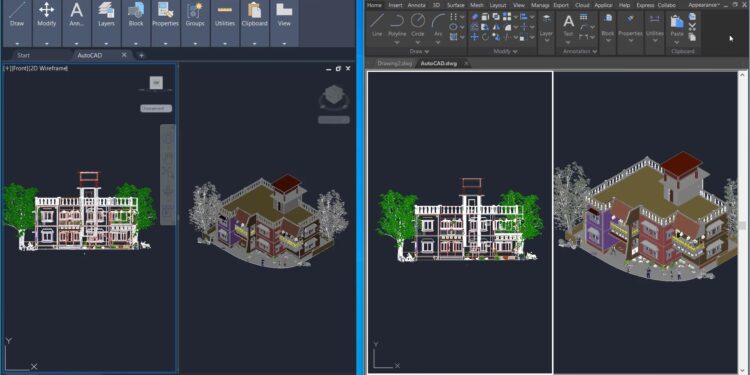Close the AutoCAD.dwg tab in right window
This screenshot has height=375, width=750.
pos(467,63)
